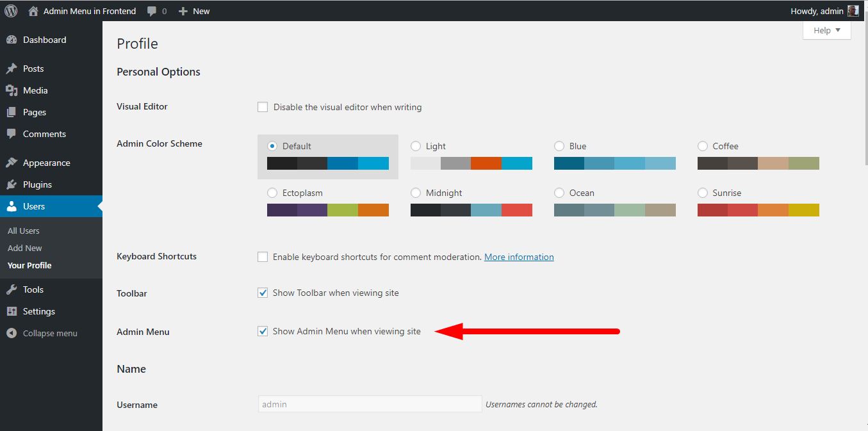Screen dimensions: 868x431
Task: Click the Users person icon
Action: coord(12,206)
